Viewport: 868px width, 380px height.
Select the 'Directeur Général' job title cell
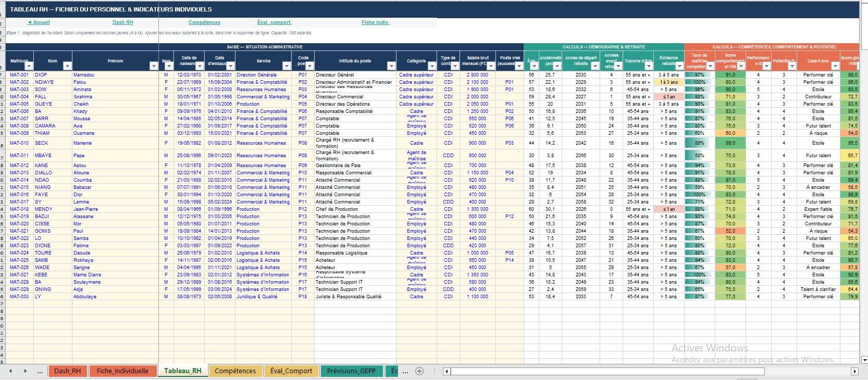tap(355, 75)
